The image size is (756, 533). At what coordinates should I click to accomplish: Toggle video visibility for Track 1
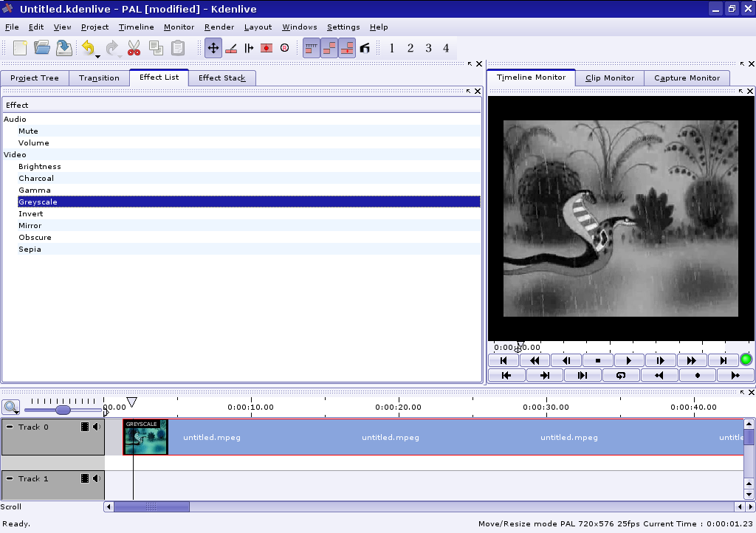[x=85, y=478]
